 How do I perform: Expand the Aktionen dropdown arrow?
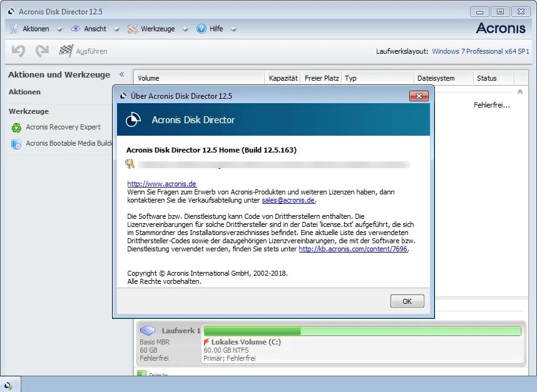tap(59, 29)
